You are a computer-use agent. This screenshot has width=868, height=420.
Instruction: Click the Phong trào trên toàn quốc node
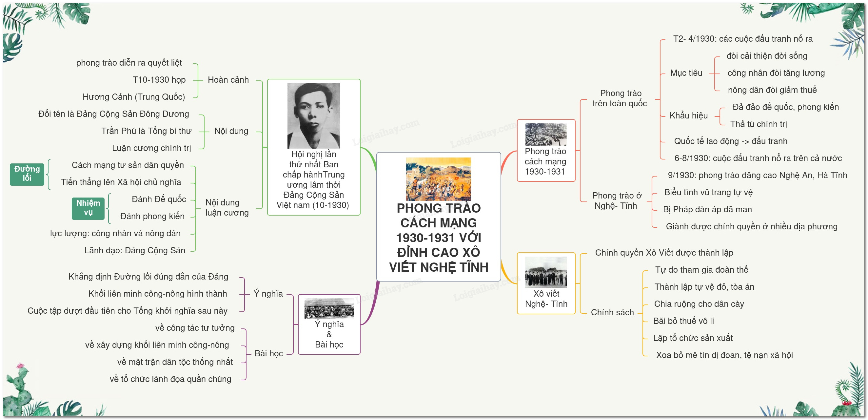[620, 98]
